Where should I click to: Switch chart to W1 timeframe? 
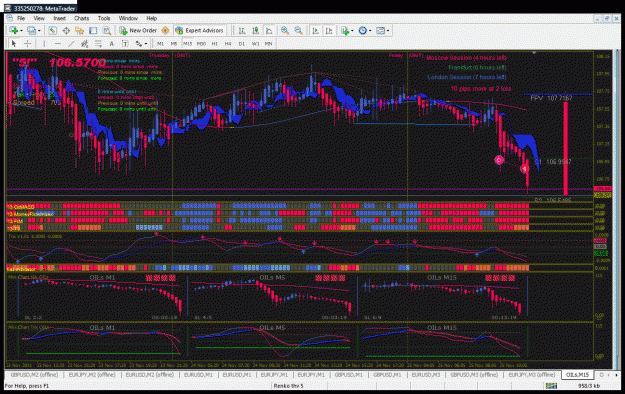pyautogui.click(x=255, y=43)
